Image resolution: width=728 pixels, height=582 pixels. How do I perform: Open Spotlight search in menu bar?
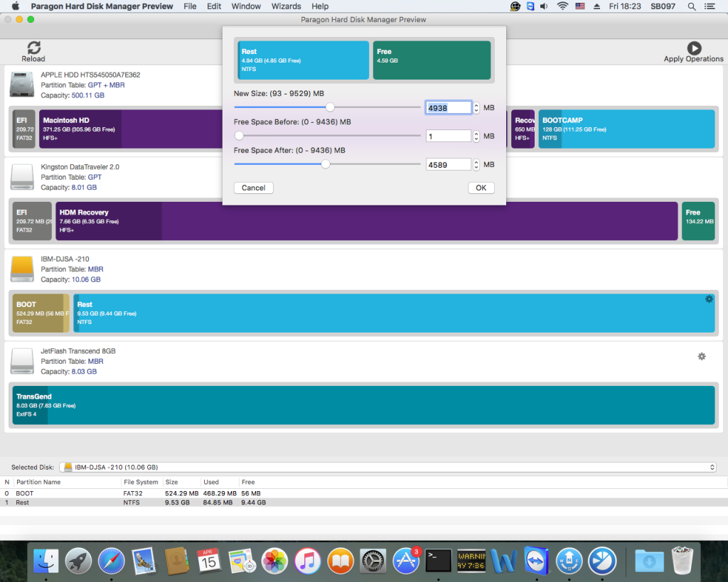(691, 6)
